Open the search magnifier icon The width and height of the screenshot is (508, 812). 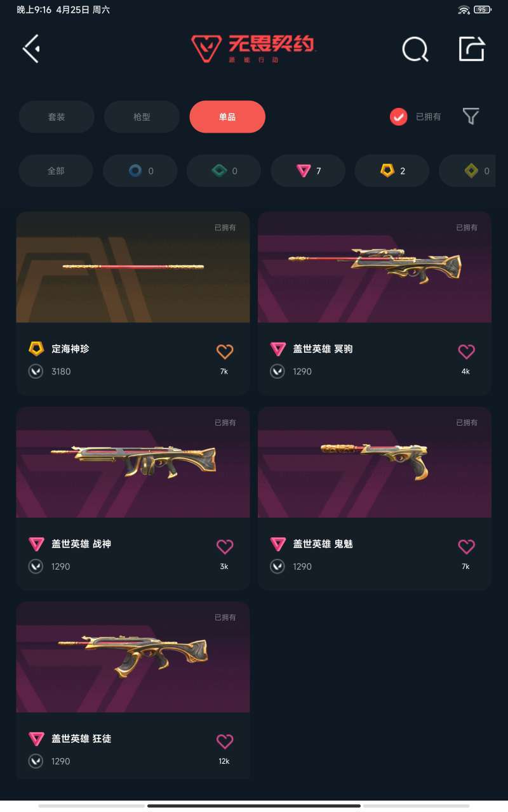pyautogui.click(x=415, y=49)
